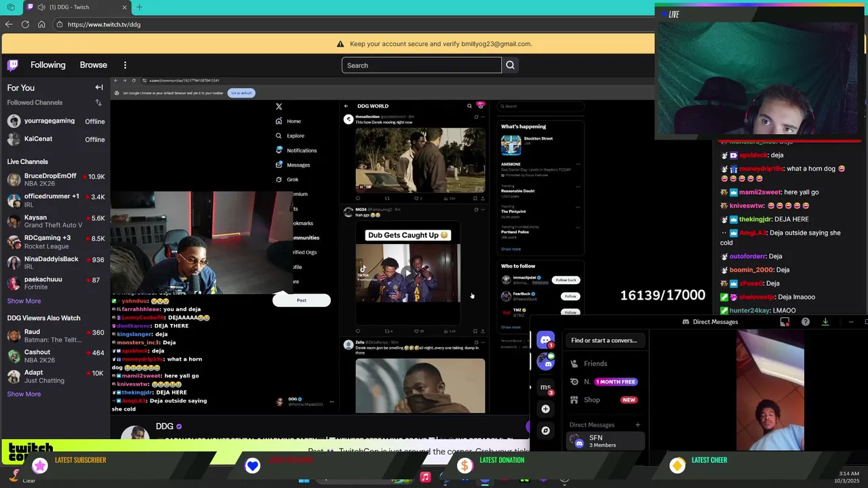Open Messages in the streamed X sidebar
The width and height of the screenshot is (868, 488).
click(x=293, y=165)
